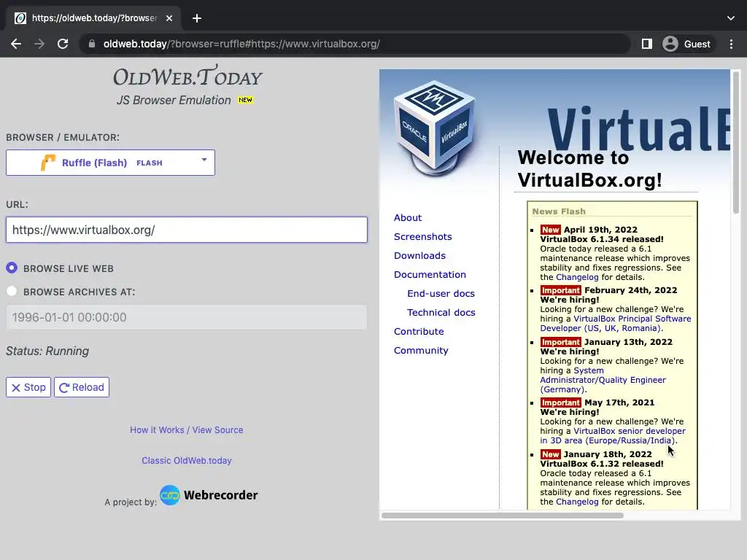The image size is (747, 560).
Task: Open Changelog link for 6.1.32 release
Action: (577, 502)
